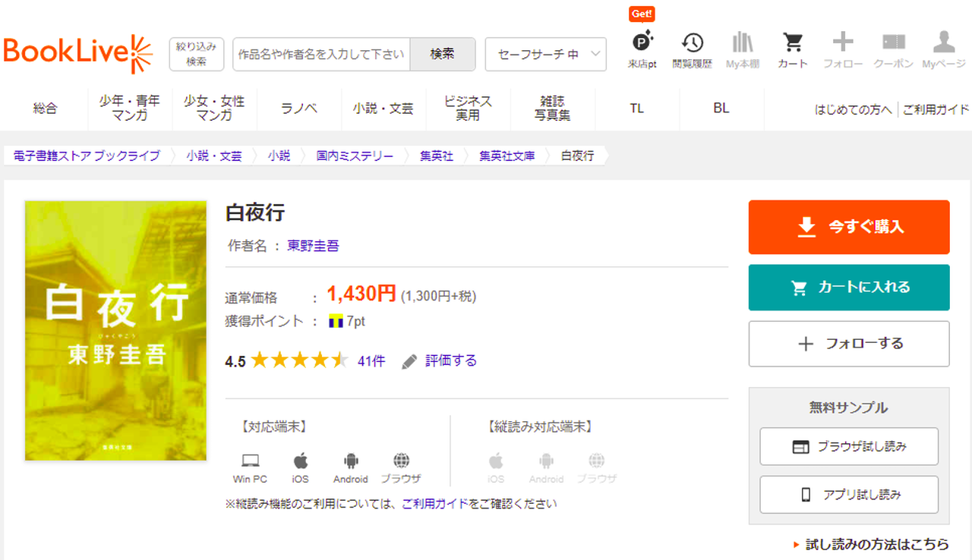Click the 作品名 search input field
Viewport: 972px width, 560px height.
pos(321,55)
